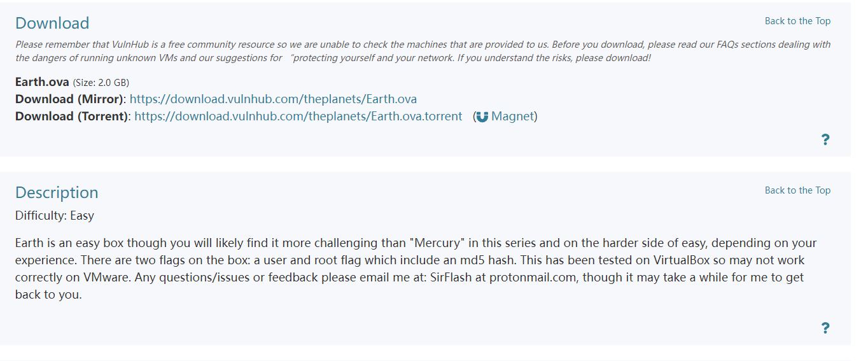Screen dimensions: 868x361
Task: Click the Download section heading
Action: click(52, 23)
